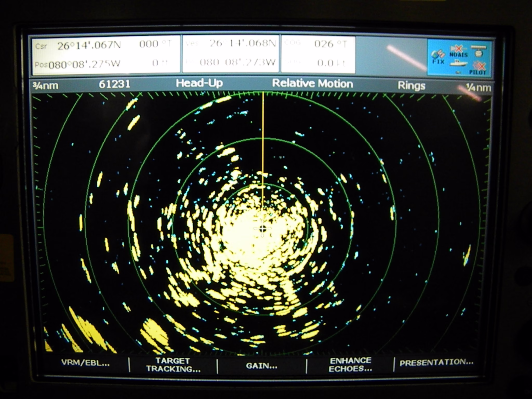Screen dimensions: 532x399
Task: Open the Presentation softkey menu
Action: coord(436,363)
